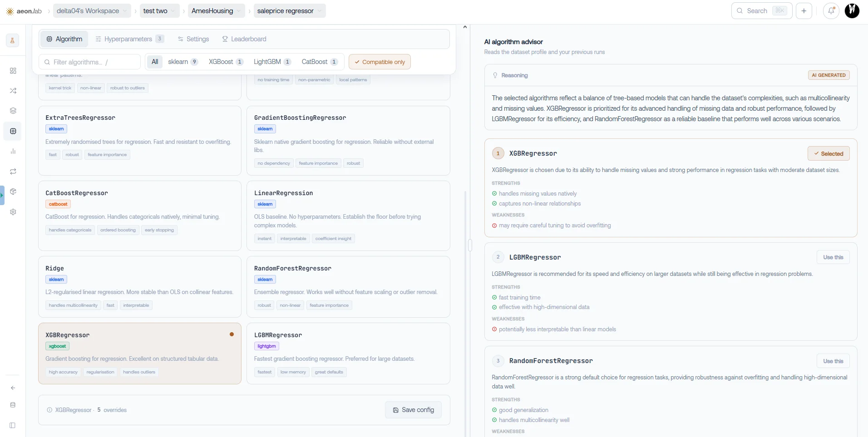Filter algorithms by LightGBM
Image resolution: width=868 pixels, height=437 pixels.
coord(272,62)
